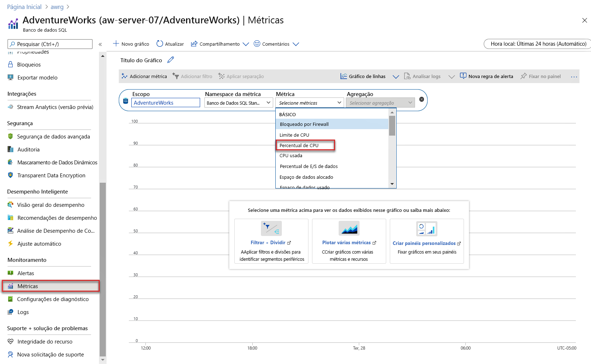Click the Exportar modelo icon

point(10,77)
